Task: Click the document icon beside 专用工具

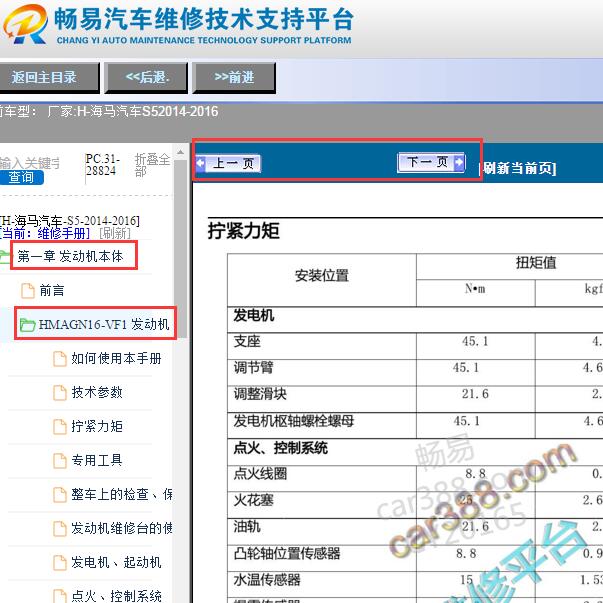Action: [60, 460]
